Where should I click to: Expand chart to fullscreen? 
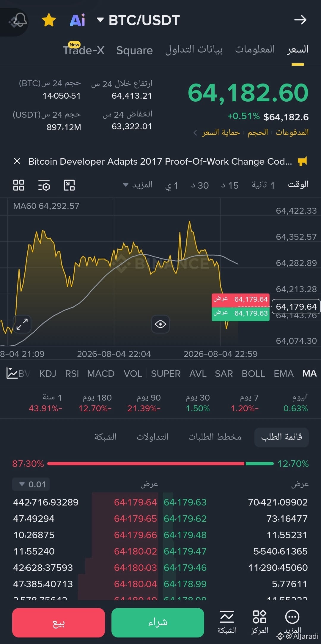(x=22, y=324)
